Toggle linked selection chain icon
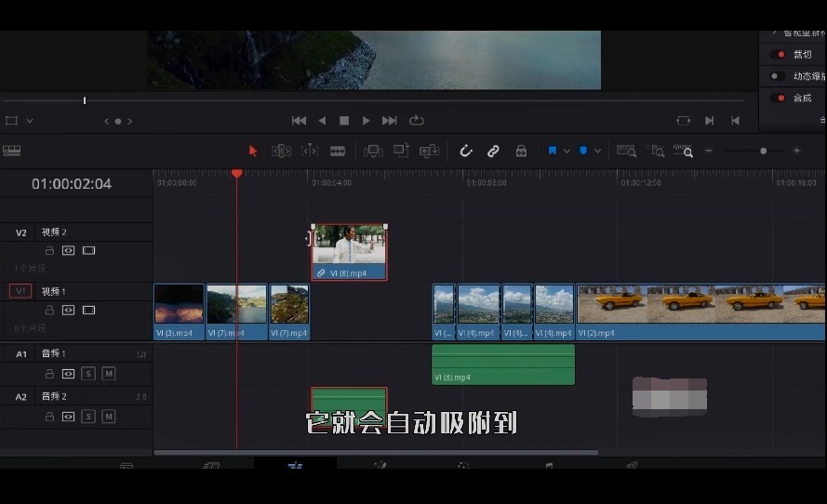The height and width of the screenshot is (504, 827). pyautogui.click(x=493, y=152)
